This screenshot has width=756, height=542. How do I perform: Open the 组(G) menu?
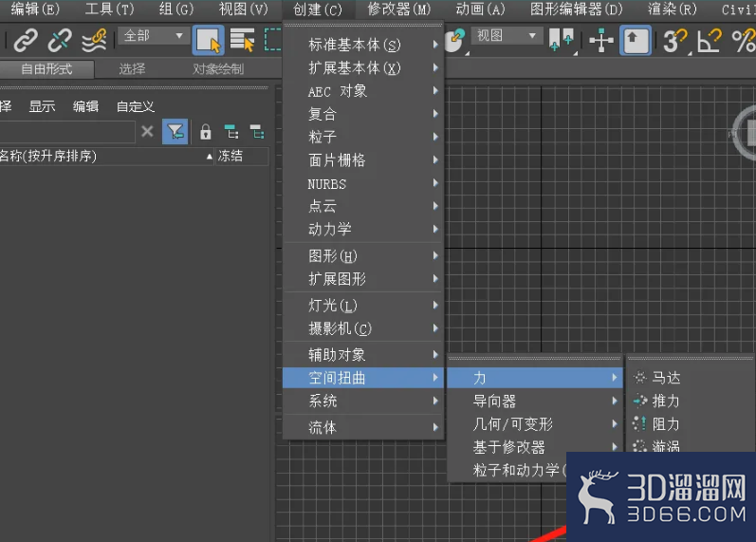pos(176,9)
